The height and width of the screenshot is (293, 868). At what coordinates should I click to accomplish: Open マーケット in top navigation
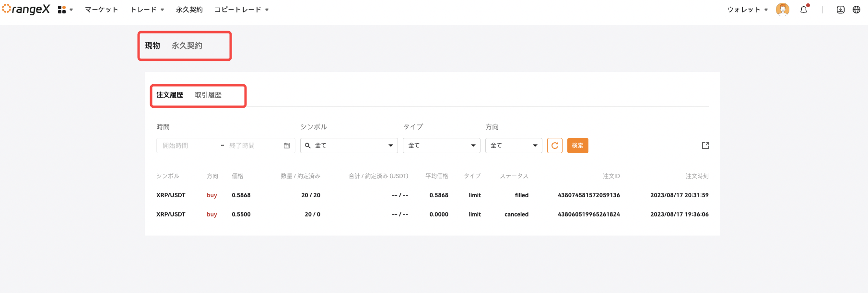[x=101, y=10]
